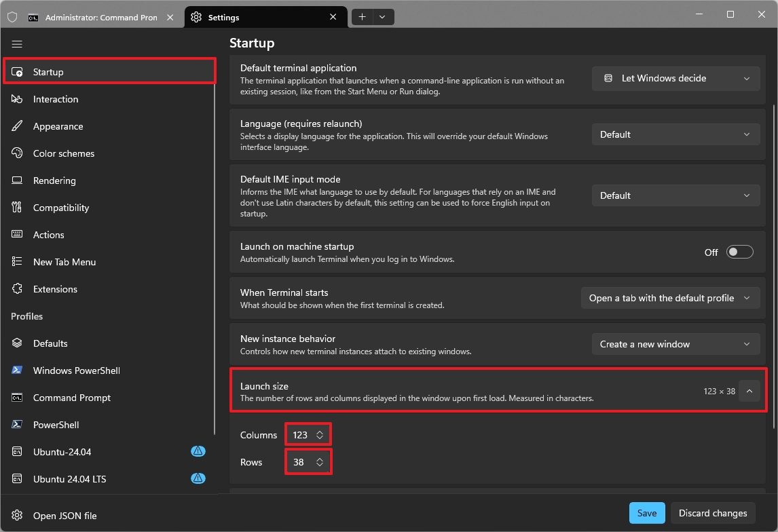The width and height of the screenshot is (778, 532).
Task: Expand the When Terminal starts dropdown
Action: click(x=669, y=298)
